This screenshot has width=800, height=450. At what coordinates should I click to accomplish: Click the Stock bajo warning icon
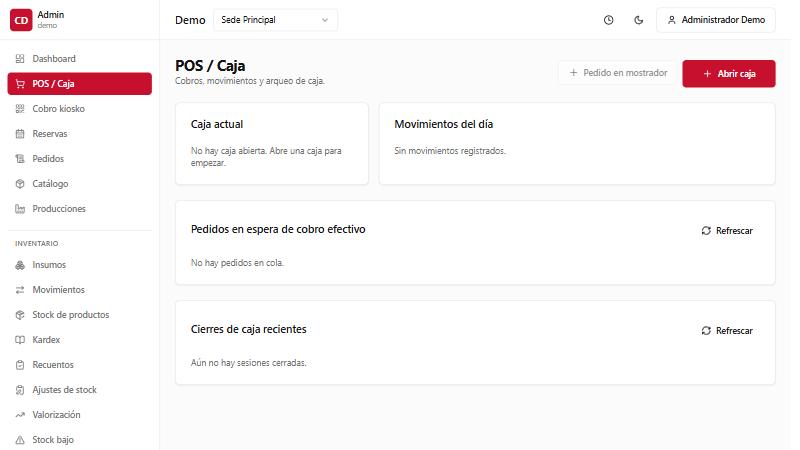(20, 440)
